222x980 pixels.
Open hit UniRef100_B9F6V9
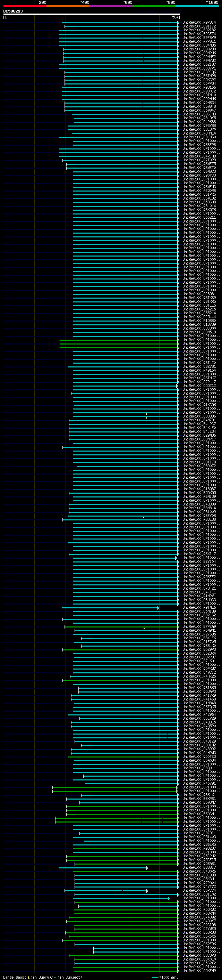pyautogui.click(x=199, y=38)
